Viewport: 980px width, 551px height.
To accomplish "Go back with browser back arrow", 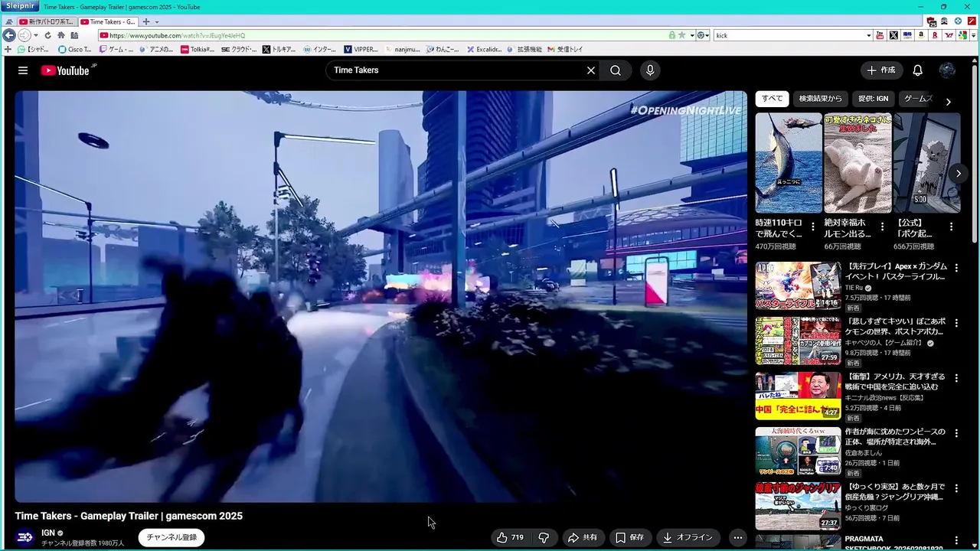I will [x=9, y=35].
